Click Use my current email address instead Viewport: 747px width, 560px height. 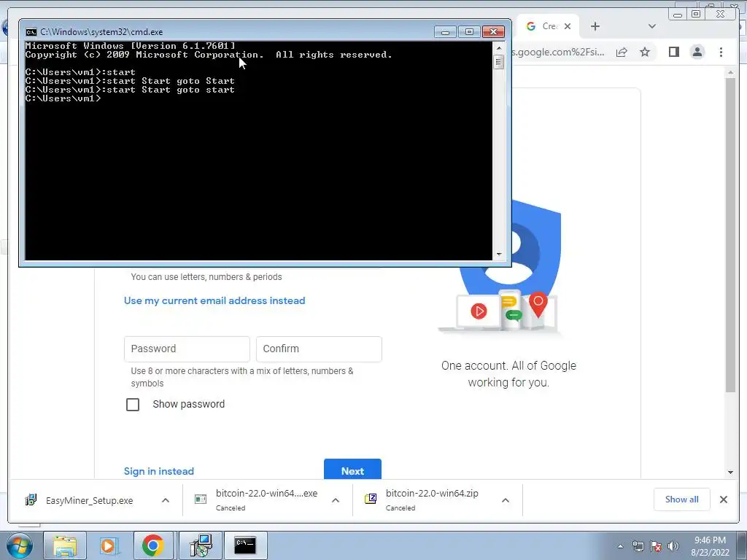tap(214, 300)
